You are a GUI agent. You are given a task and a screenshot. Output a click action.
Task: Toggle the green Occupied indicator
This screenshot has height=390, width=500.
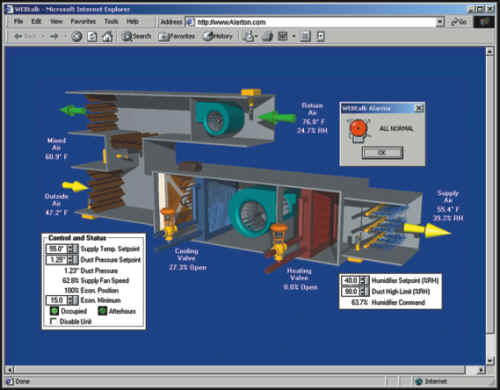point(54,311)
